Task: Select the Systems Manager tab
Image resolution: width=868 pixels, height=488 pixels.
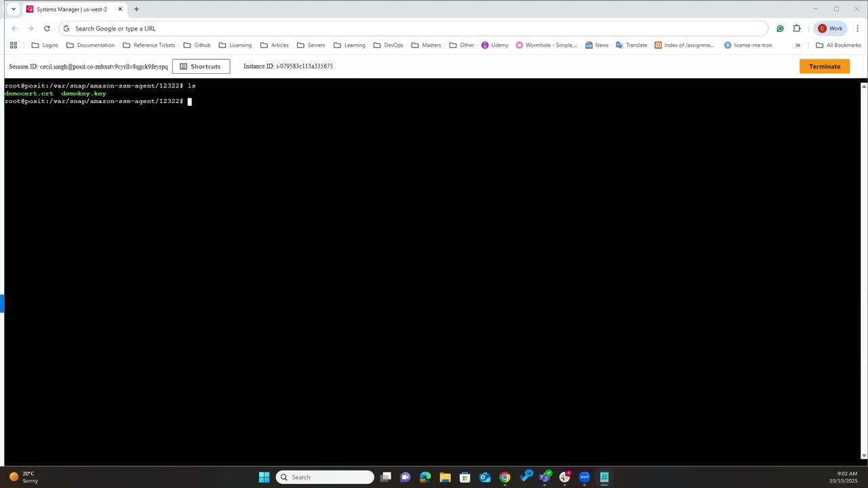Action: [71, 9]
